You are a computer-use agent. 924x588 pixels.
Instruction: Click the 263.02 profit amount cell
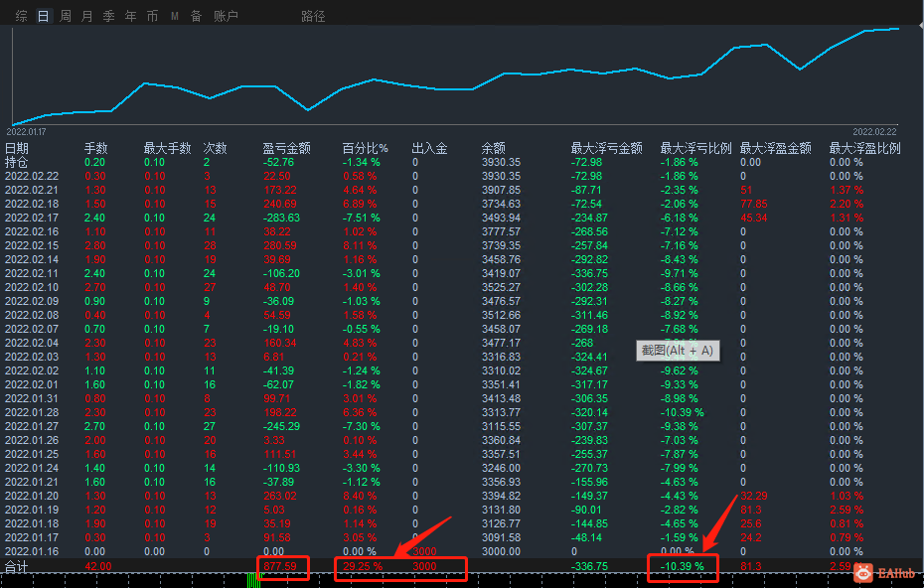click(x=280, y=496)
